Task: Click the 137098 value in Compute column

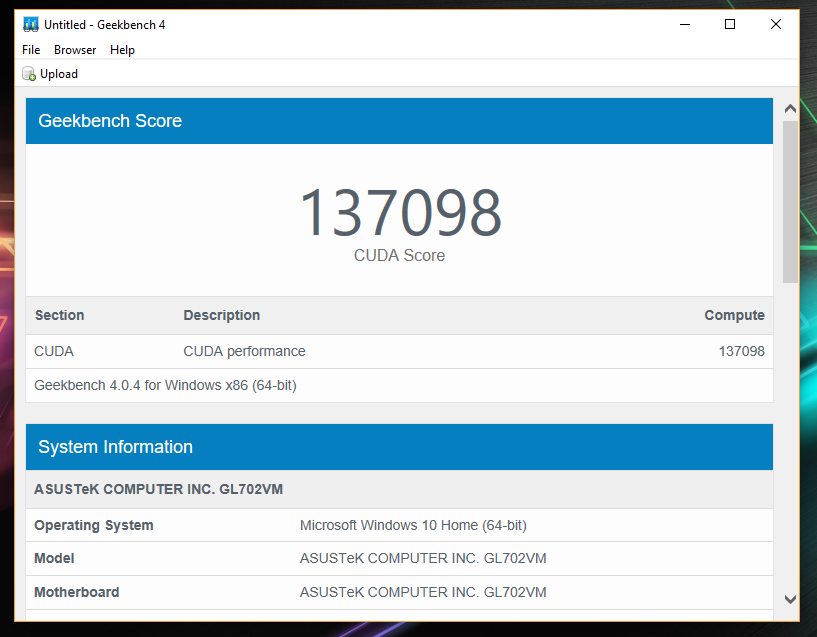Action: click(x=741, y=351)
